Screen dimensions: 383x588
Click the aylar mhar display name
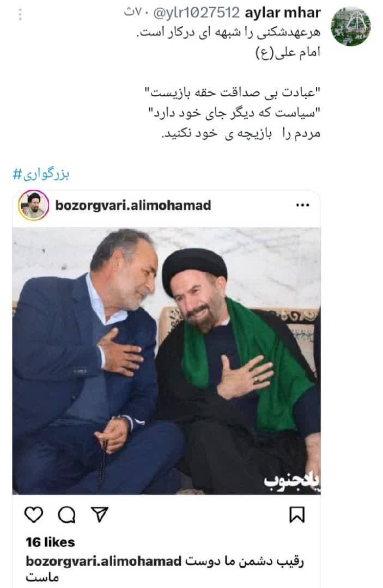pos(283,13)
